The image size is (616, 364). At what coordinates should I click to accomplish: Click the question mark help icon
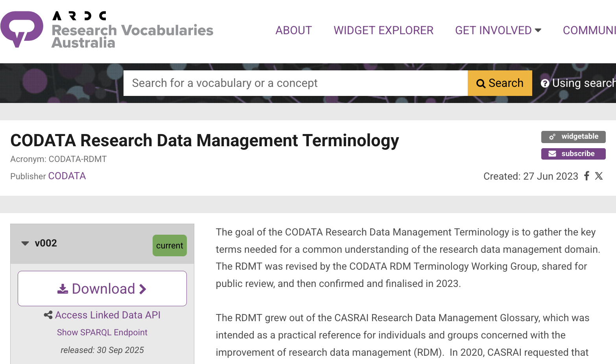coord(545,83)
